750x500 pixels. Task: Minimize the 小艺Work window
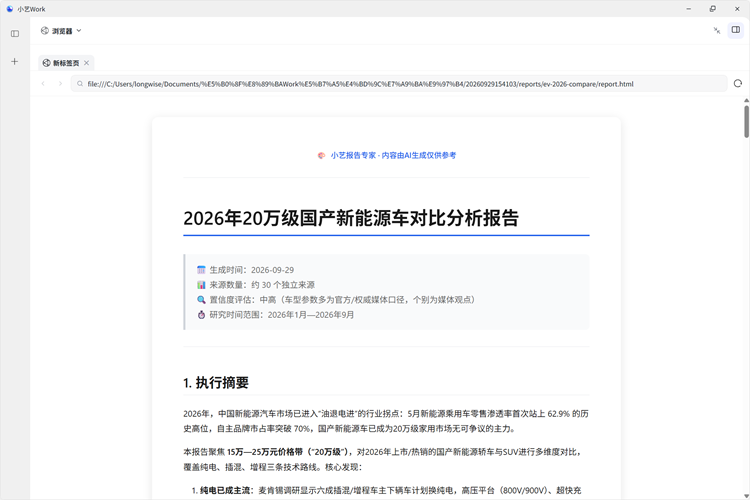click(689, 9)
